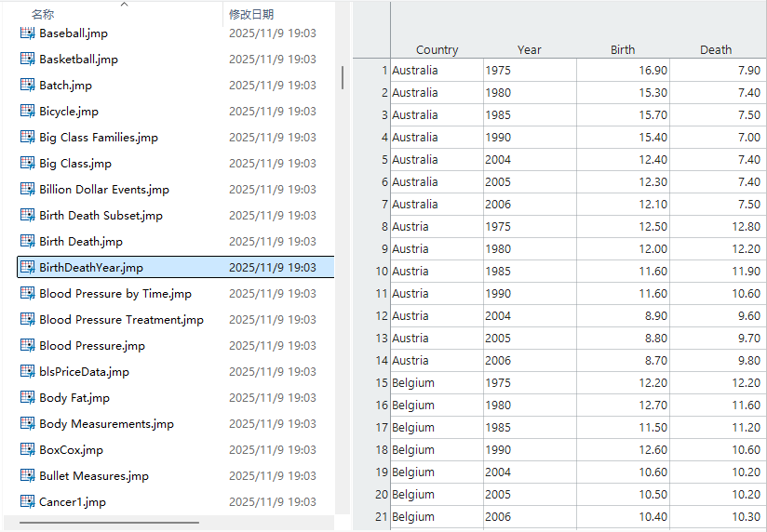Image resolution: width=767 pixels, height=532 pixels.
Task: Click Death value 10.30 in row 21
Action: pyautogui.click(x=716, y=517)
